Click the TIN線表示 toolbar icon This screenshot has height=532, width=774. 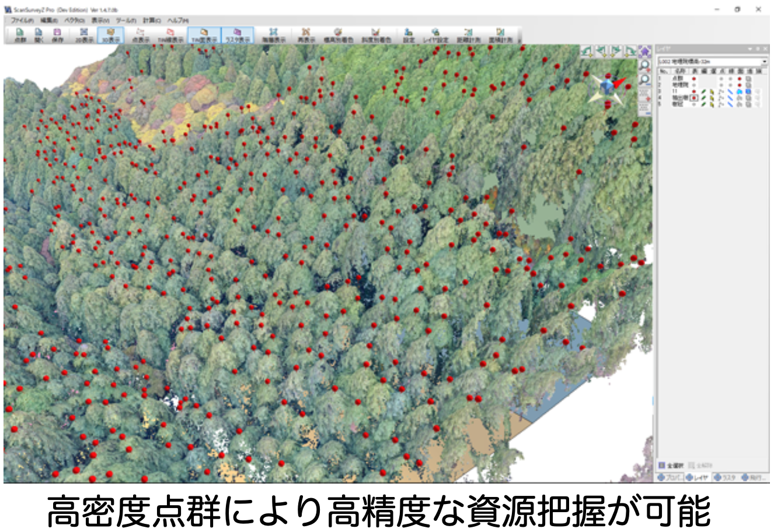tap(170, 35)
